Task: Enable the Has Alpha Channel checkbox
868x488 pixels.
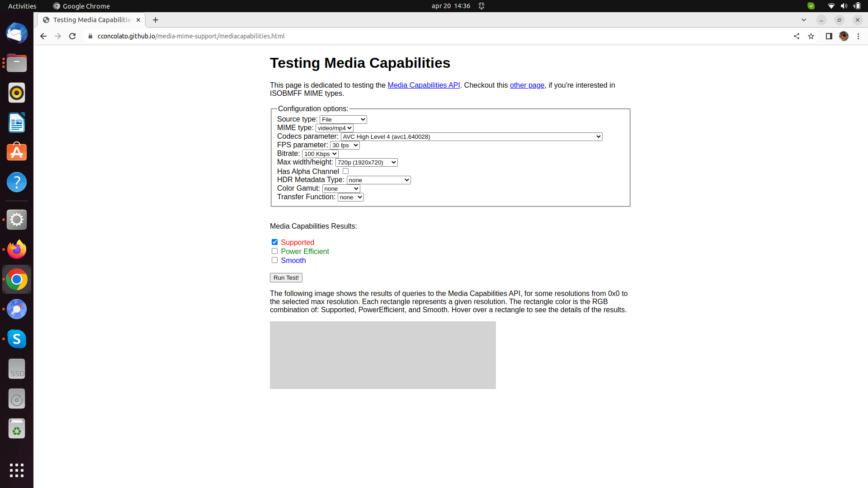Action: coord(345,171)
